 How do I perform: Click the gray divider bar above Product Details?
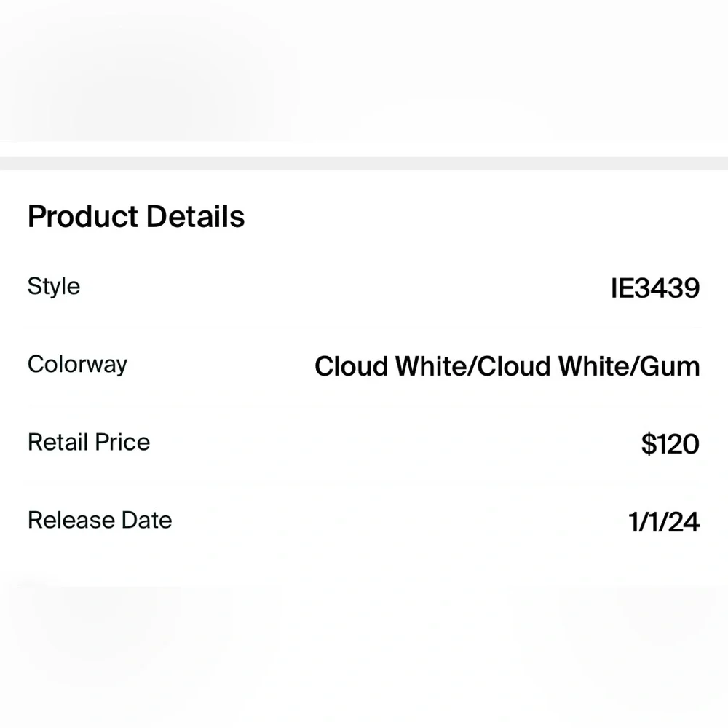364,163
